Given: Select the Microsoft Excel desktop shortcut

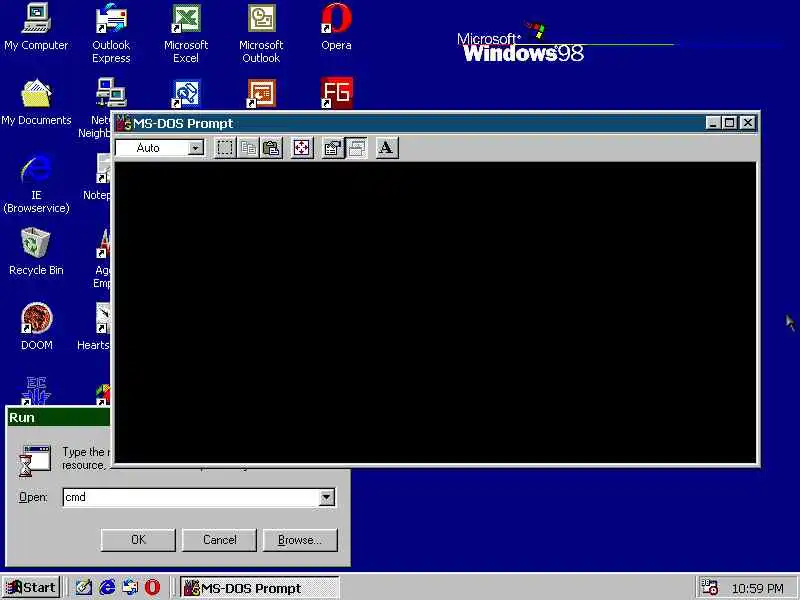Looking at the screenshot, I should [x=186, y=33].
